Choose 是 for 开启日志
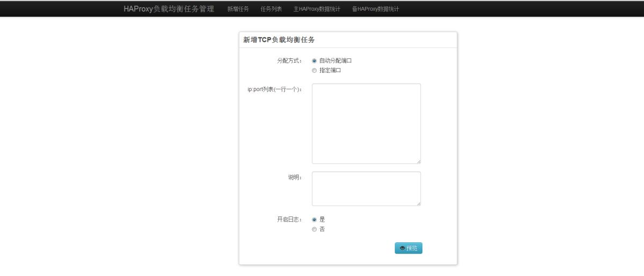The width and height of the screenshot is (644, 276). click(x=314, y=219)
